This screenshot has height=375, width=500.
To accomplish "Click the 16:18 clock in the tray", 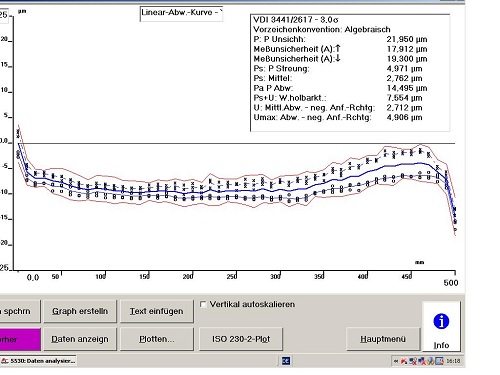I will point(453,361).
